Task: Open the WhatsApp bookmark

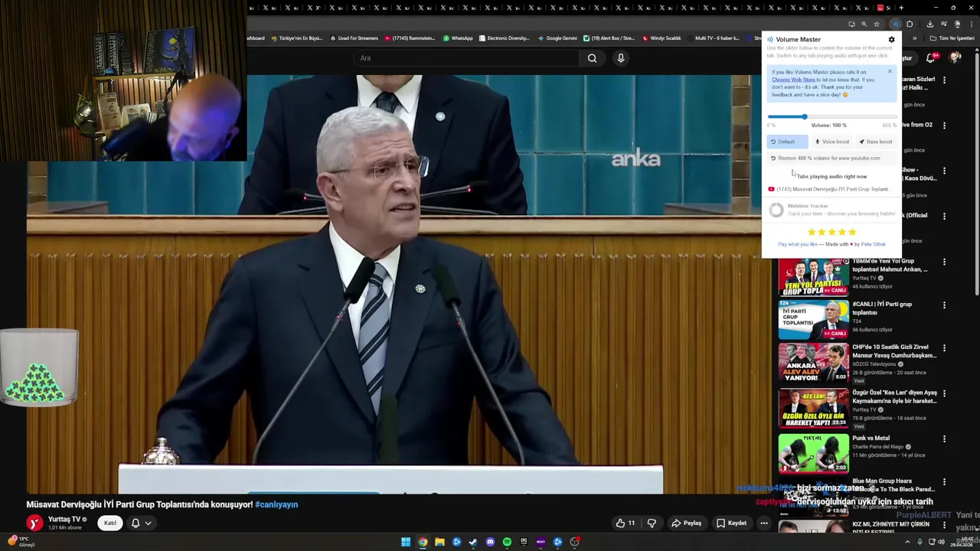Action: tap(458, 38)
